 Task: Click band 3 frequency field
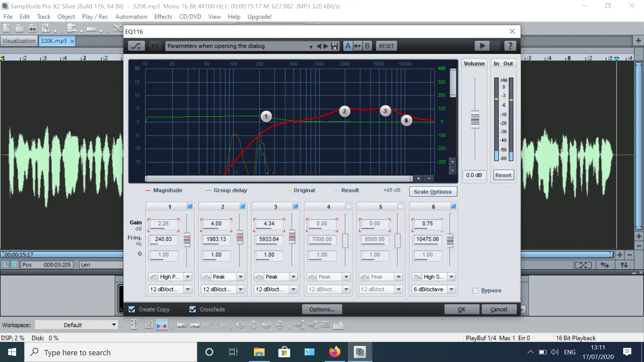[269, 239]
